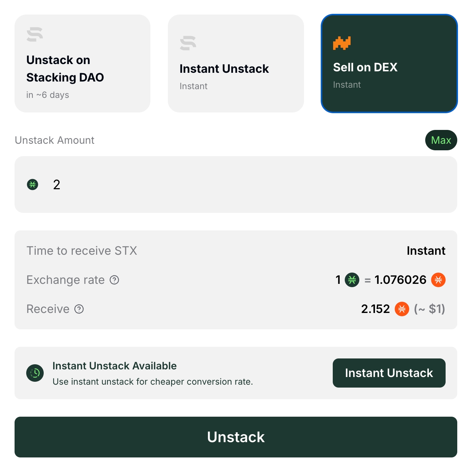The width and height of the screenshot is (474, 476).
Task: Choose the Instant Unstack option card
Action: [236, 64]
